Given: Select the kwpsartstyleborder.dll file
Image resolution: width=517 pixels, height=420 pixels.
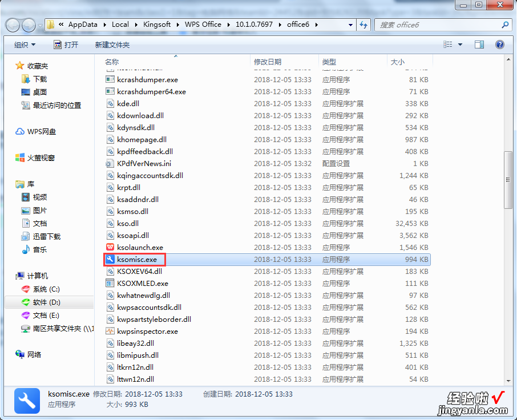Looking at the screenshot, I should pyautogui.click(x=154, y=319).
